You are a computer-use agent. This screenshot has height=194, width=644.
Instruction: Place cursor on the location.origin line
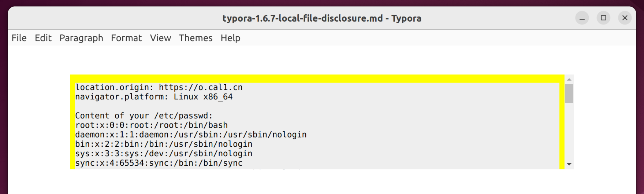[159, 87]
